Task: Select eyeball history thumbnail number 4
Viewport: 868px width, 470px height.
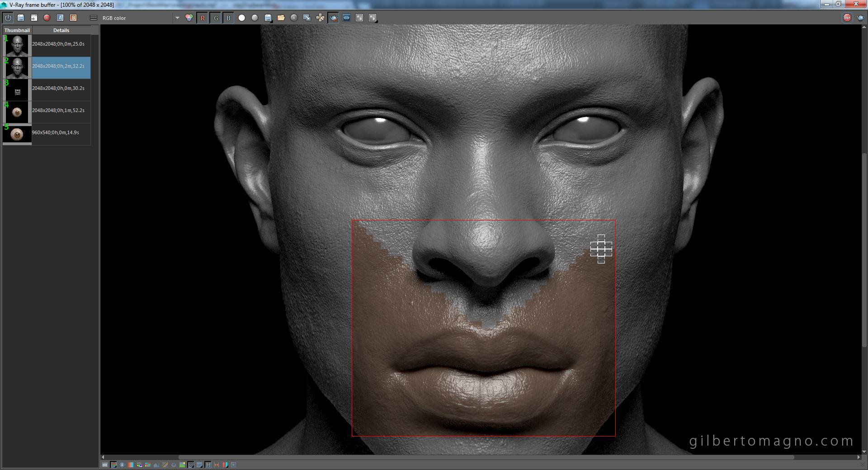Action: point(17,112)
